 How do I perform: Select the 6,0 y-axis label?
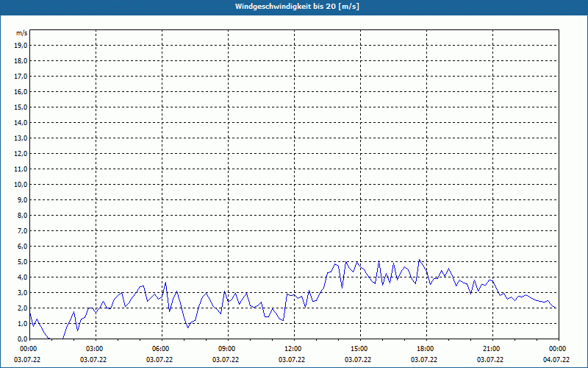point(22,247)
